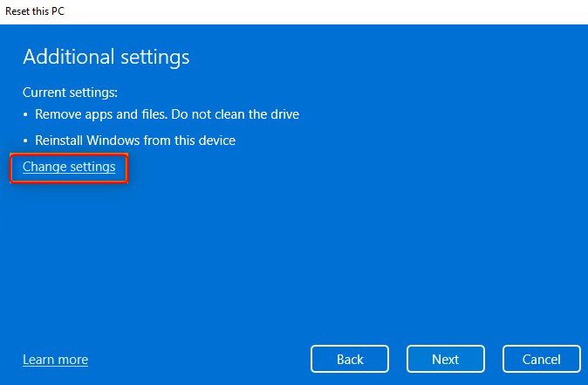Select the Additional settings heading
This screenshot has width=588, height=385.
[x=106, y=58]
